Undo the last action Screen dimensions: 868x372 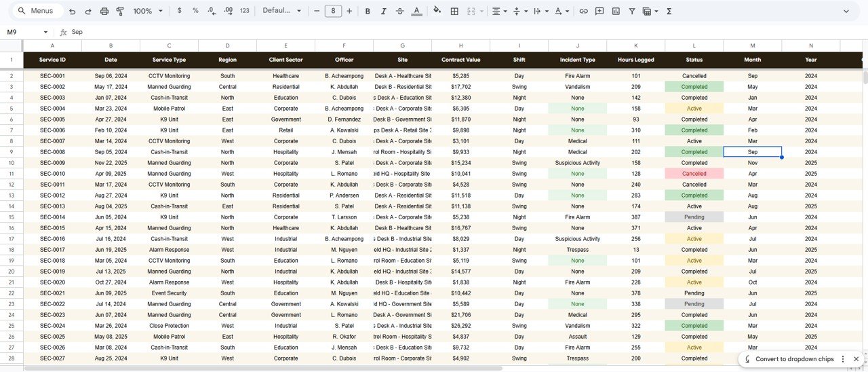(72, 11)
